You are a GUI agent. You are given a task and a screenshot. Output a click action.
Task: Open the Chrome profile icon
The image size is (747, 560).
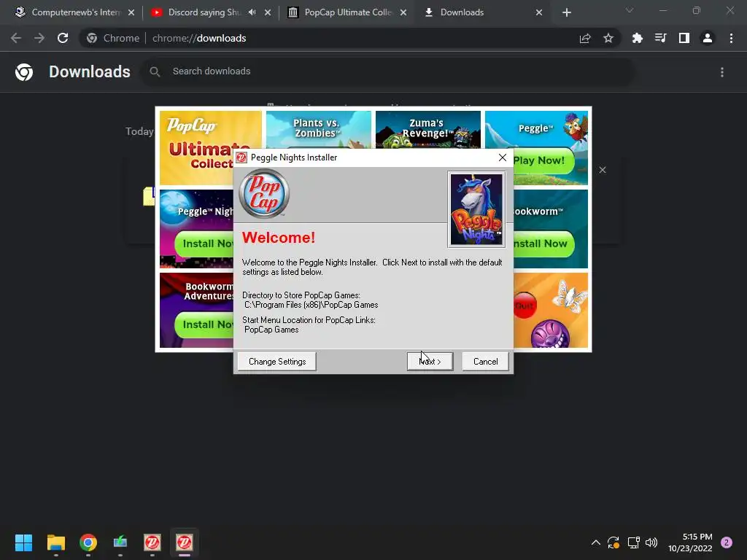click(x=708, y=38)
